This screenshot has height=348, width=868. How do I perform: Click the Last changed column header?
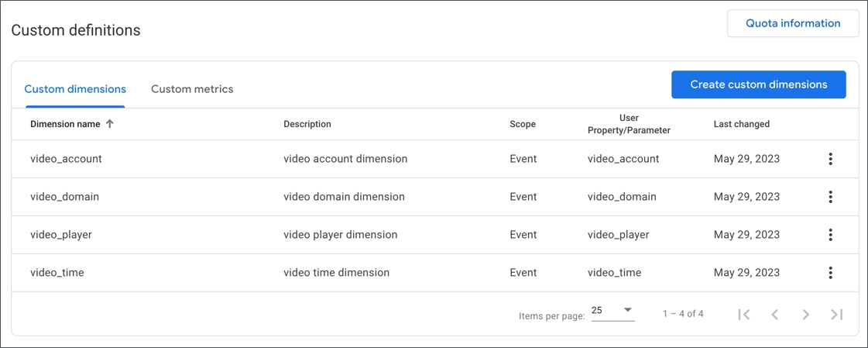741,124
